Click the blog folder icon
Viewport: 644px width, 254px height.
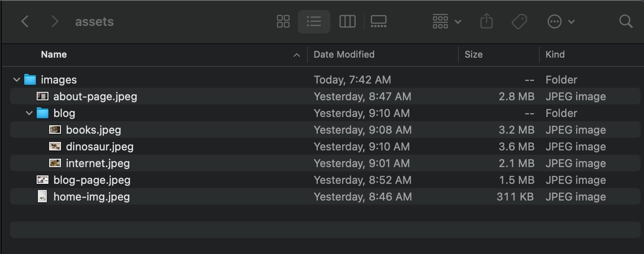[x=43, y=113]
